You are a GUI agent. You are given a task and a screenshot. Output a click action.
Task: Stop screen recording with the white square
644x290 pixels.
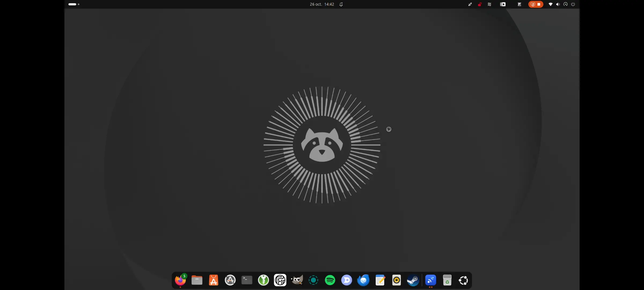(539, 4)
